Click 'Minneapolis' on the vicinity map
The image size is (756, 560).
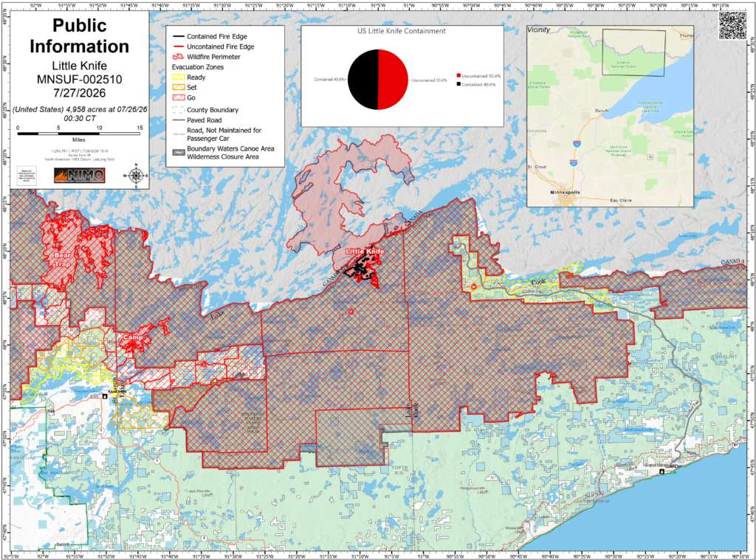pos(565,193)
